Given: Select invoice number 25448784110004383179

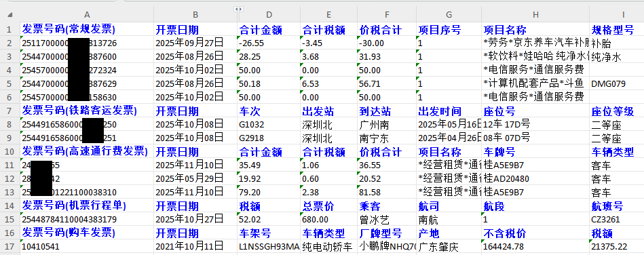Looking at the screenshot, I should [x=87, y=219].
